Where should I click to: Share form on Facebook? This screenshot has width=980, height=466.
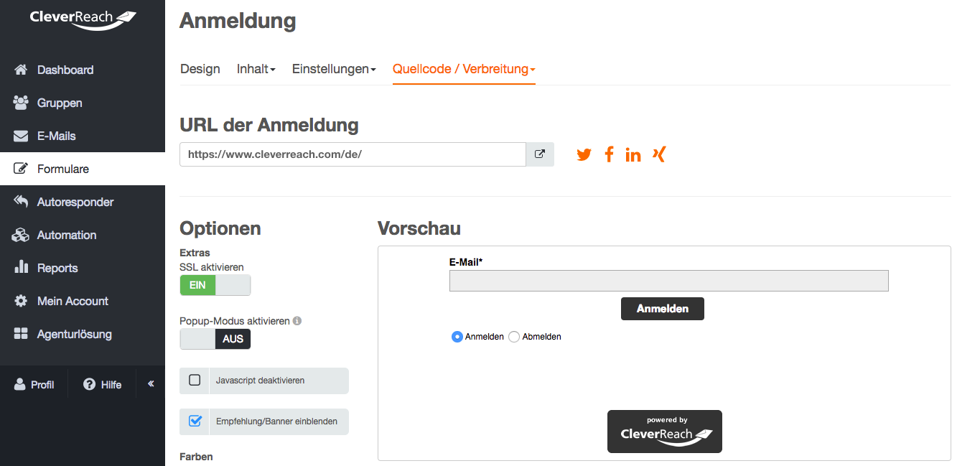[x=609, y=154]
